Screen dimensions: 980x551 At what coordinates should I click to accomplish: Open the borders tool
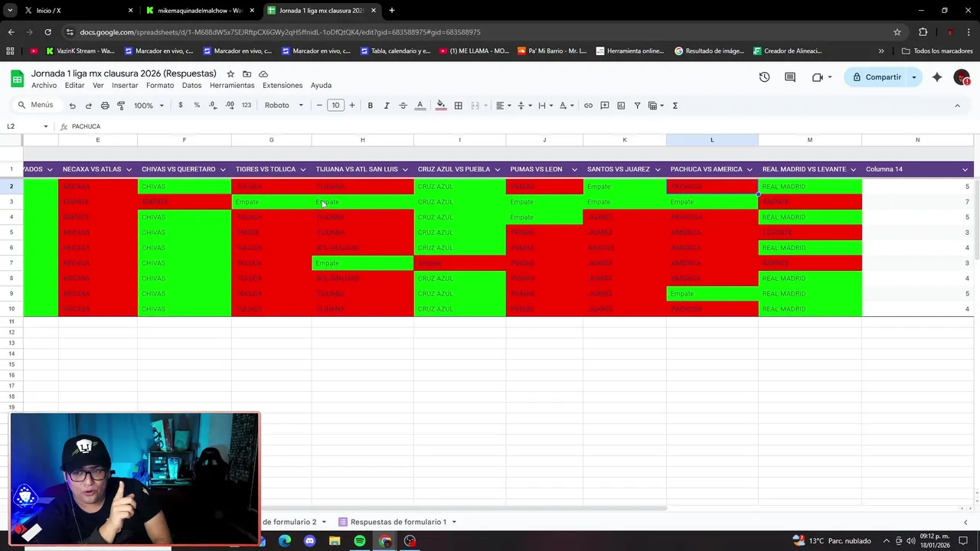tap(458, 106)
